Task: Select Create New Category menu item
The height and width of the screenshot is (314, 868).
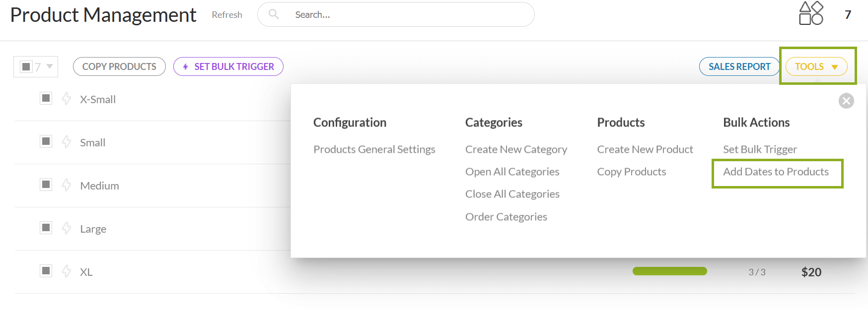Action: [516, 149]
